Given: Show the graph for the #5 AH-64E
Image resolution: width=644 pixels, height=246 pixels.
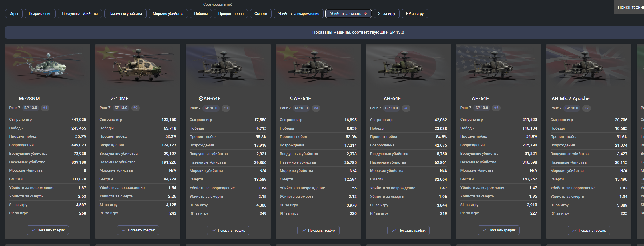Looking at the screenshot, I should click(x=408, y=231).
